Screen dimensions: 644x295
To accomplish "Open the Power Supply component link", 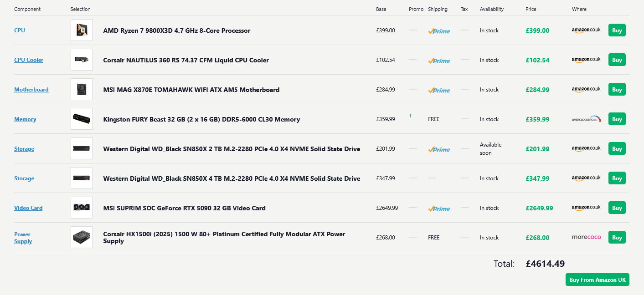I will point(23,238).
